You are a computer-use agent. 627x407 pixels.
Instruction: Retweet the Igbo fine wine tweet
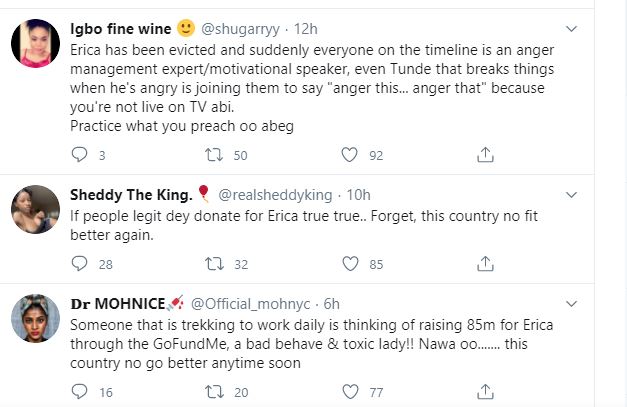pos(213,154)
